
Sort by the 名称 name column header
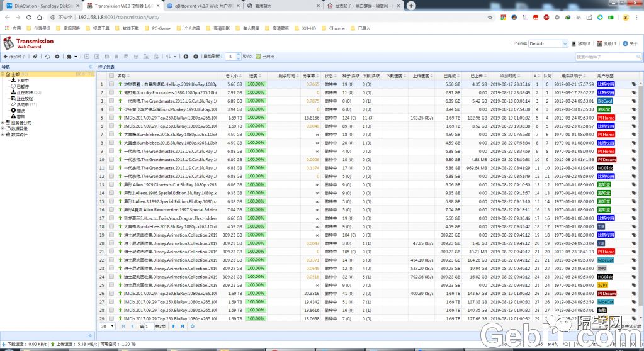pyautogui.click(x=166, y=75)
